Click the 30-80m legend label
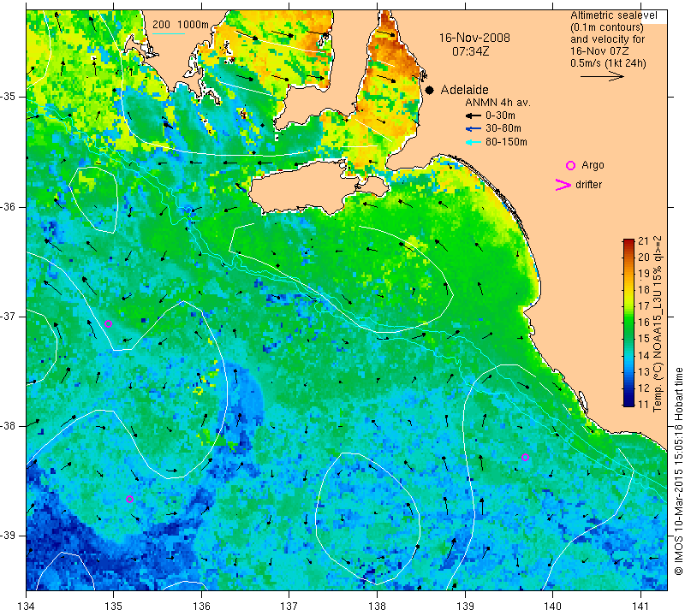Screen dimensions: 685x616 pos(503,128)
